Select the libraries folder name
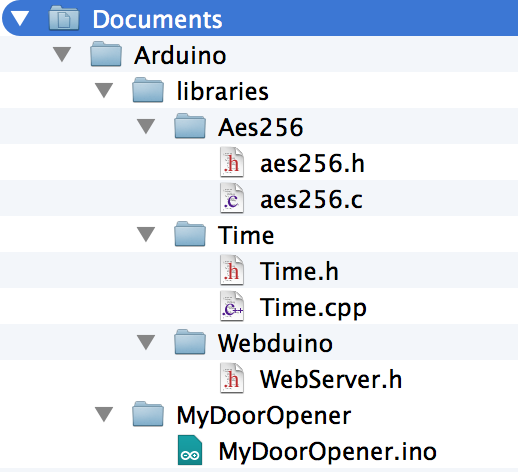 pyautogui.click(x=222, y=91)
